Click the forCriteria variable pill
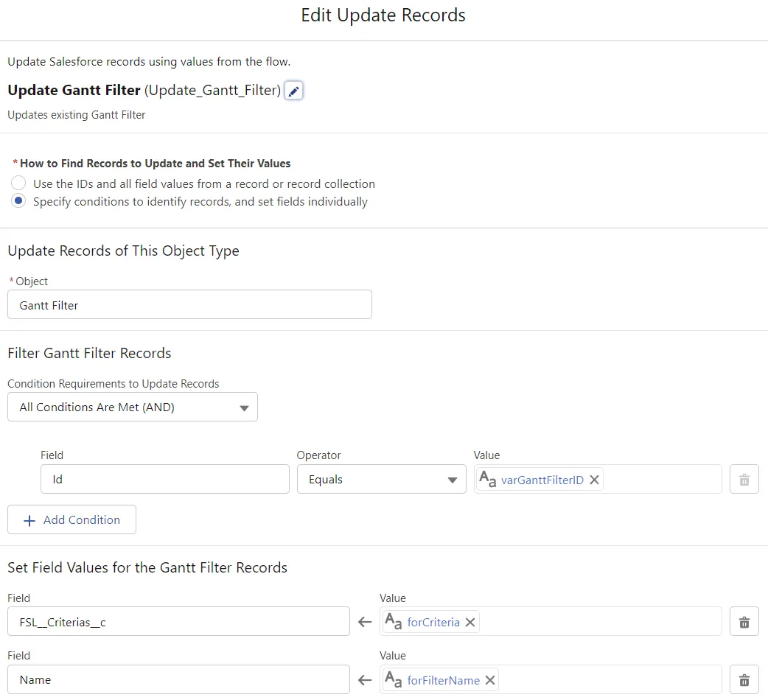The image size is (768, 700). 433,623
